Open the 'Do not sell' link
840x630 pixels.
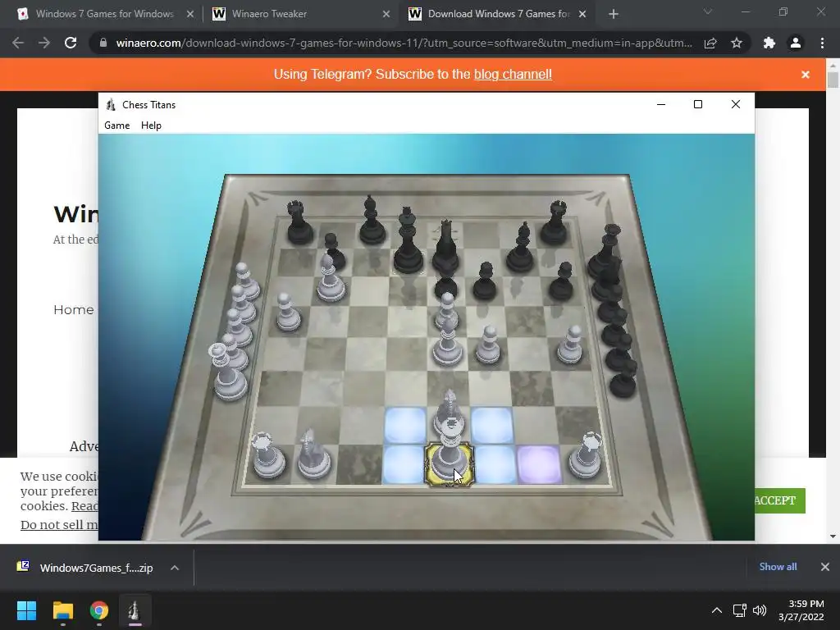click(x=59, y=525)
